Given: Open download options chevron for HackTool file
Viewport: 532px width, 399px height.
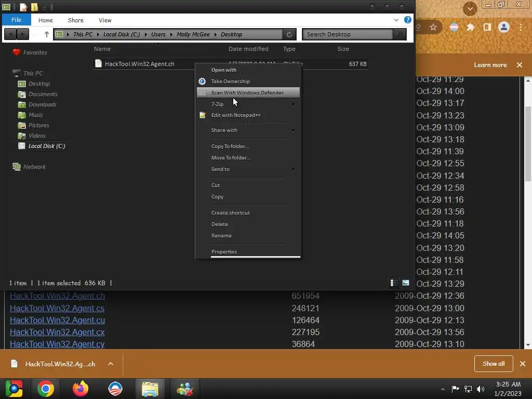Looking at the screenshot, I should 111,364.
